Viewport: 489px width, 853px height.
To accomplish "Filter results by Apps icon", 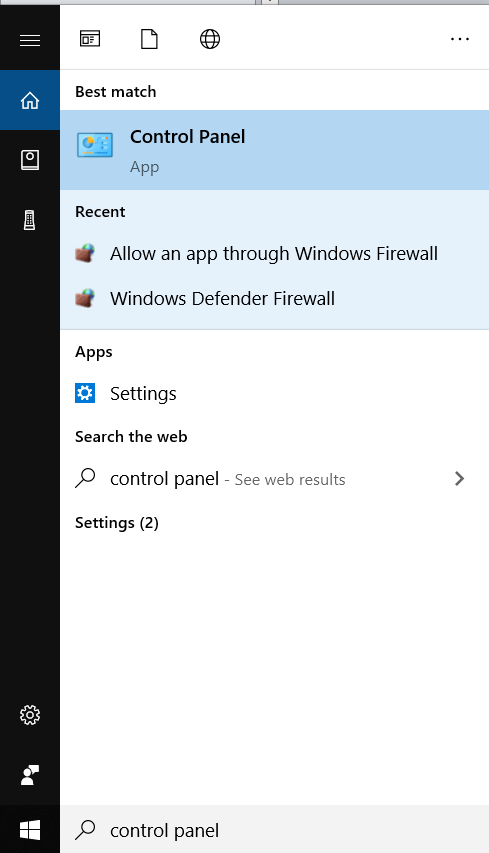I will coord(90,39).
